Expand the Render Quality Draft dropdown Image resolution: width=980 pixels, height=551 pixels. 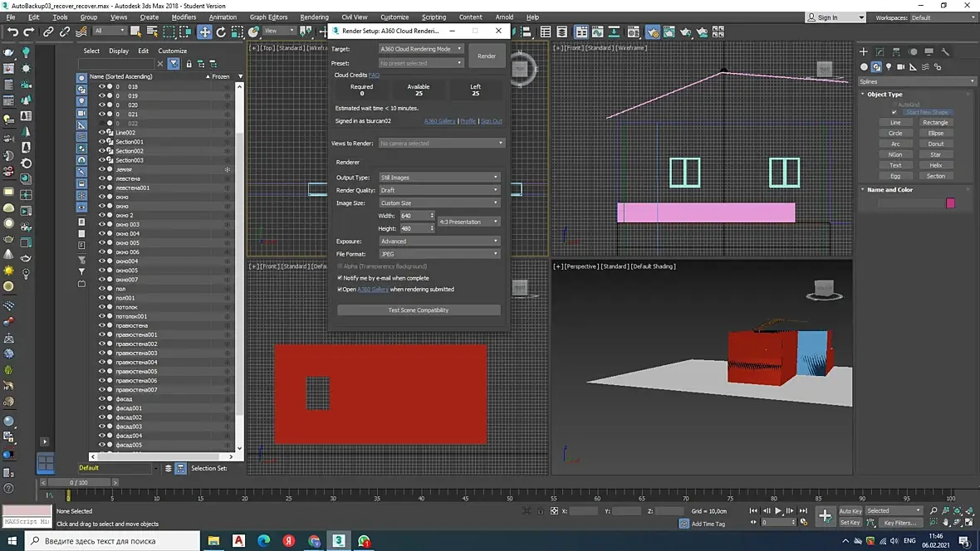439,190
